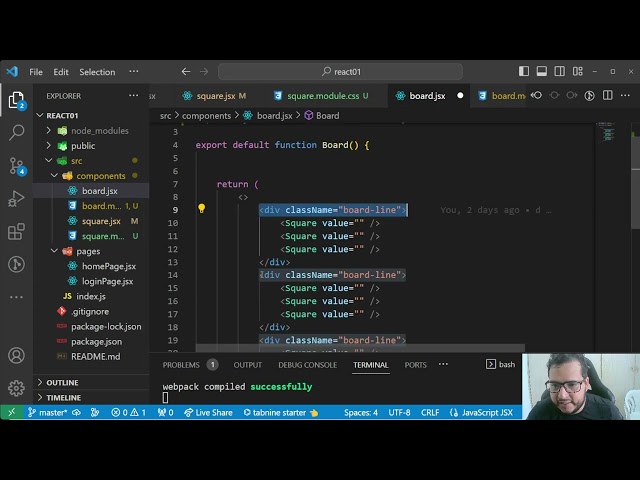
Task: Open the File menu
Action: point(36,72)
